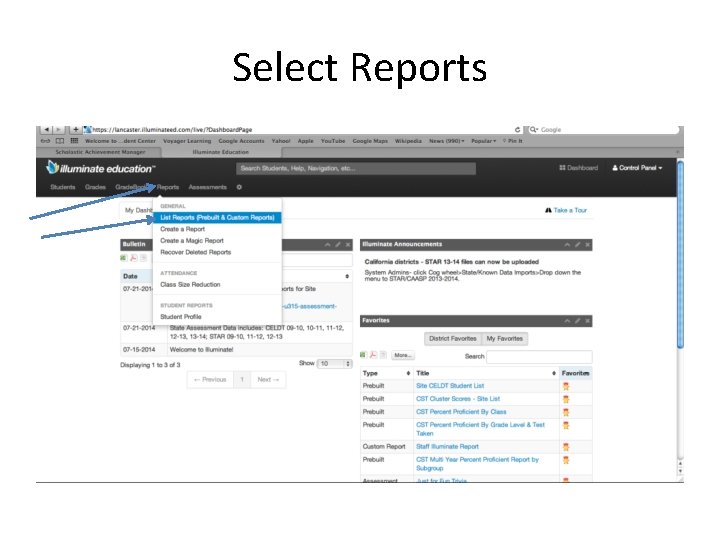Export Favorites list to Excel icon
Image resolution: width=720 pixels, height=540 pixels.
click(x=363, y=355)
